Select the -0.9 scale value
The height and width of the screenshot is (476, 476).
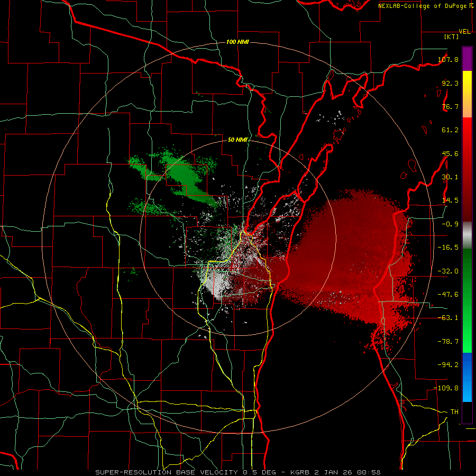click(x=450, y=224)
